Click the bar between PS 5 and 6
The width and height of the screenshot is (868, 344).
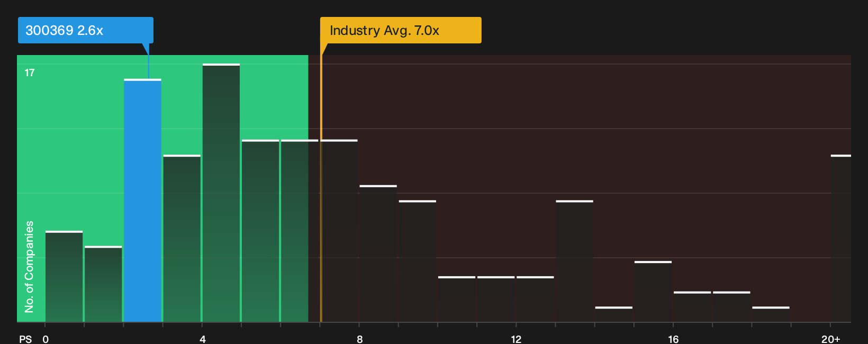(260, 231)
